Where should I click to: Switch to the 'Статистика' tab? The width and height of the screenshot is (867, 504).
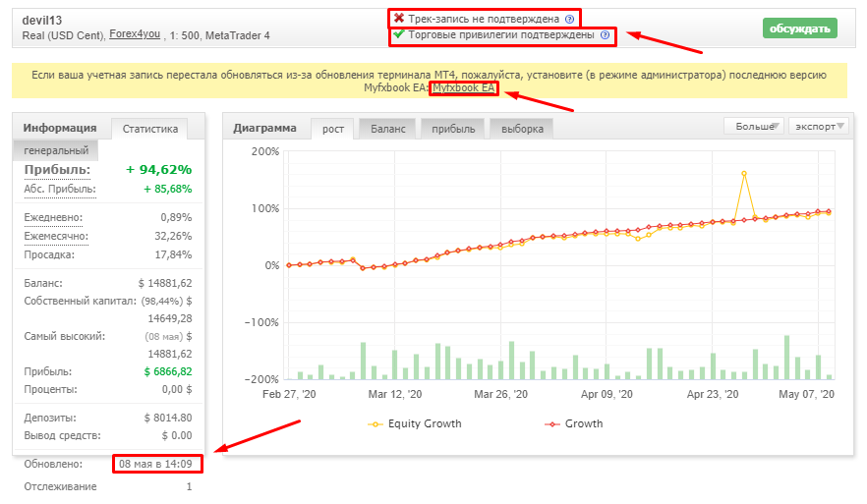pyautogui.click(x=149, y=129)
